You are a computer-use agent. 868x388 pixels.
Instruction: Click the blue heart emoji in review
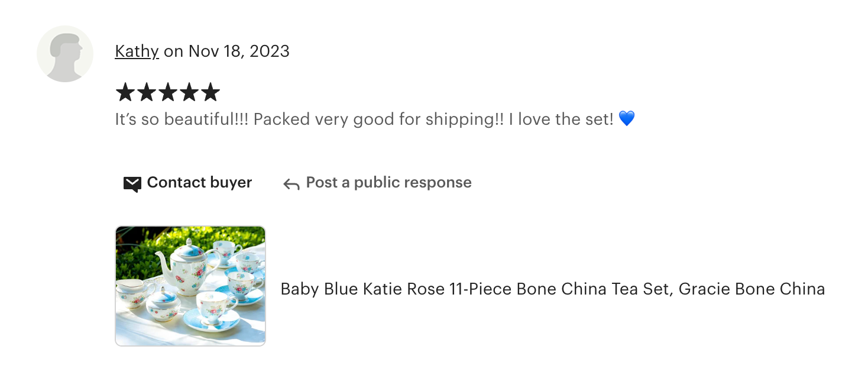coord(626,119)
